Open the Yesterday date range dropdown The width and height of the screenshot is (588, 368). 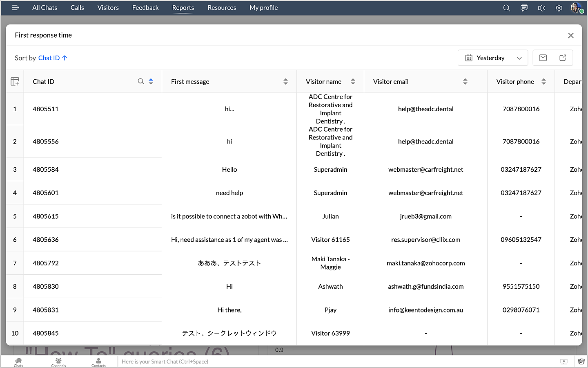coord(493,58)
